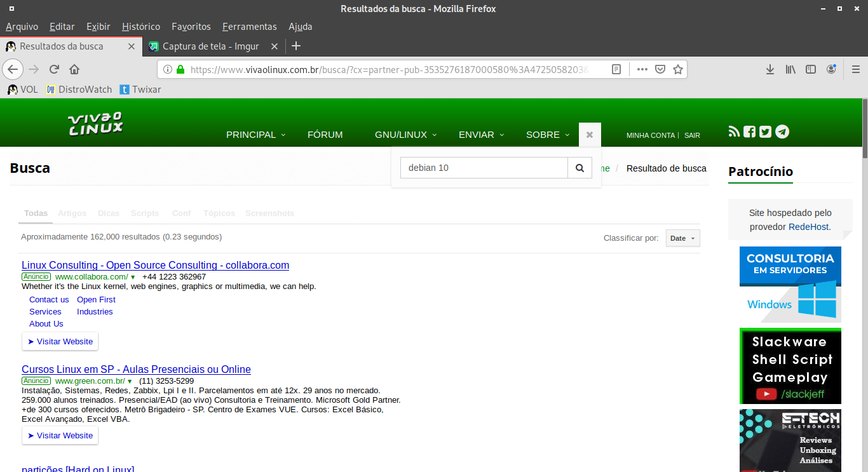Click the debian 10 search field
Viewport: 868px width, 472px height.
point(484,168)
